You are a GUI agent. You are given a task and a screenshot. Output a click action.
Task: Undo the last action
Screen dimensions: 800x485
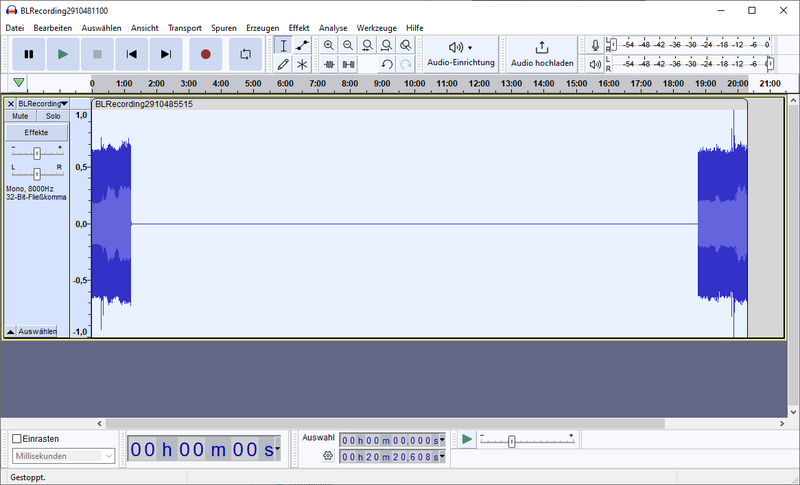386,64
